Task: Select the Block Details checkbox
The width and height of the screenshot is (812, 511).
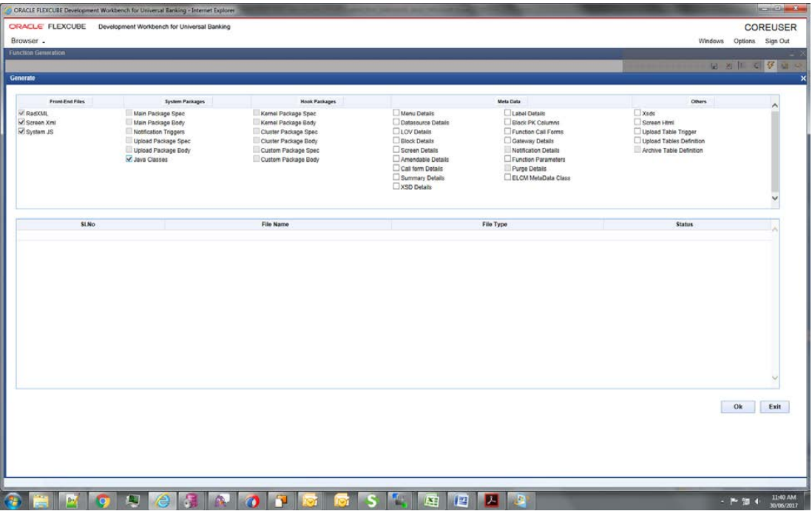Action: coord(396,141)
